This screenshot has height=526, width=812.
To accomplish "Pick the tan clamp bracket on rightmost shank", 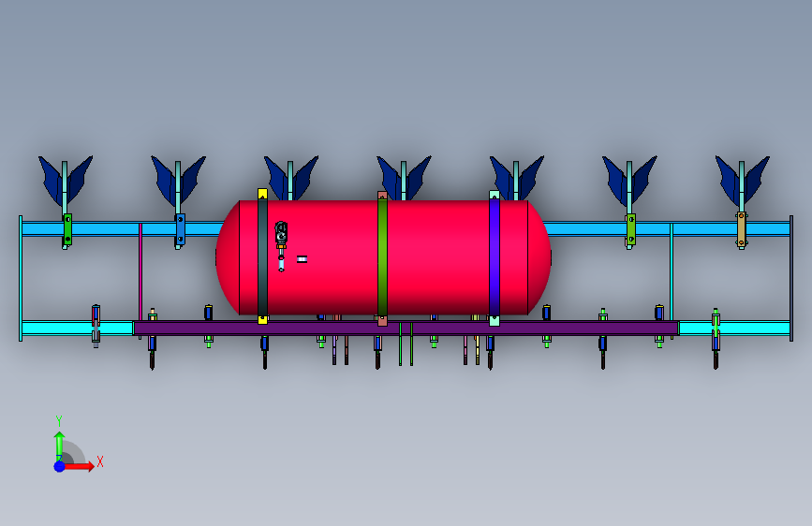I will tap(742, 228).
